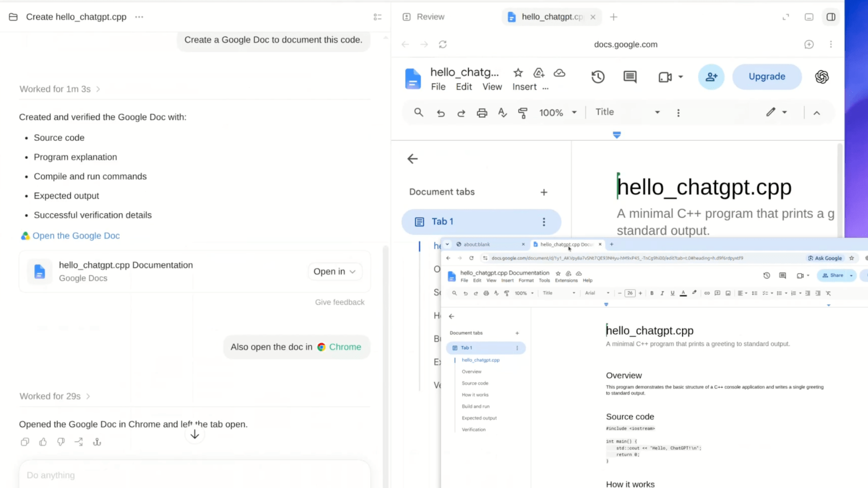868x488 pixels.
Task: Clear formatting in the Chrome window Docs toolbar
Action: pyautogui.click(x=829, y=293)
